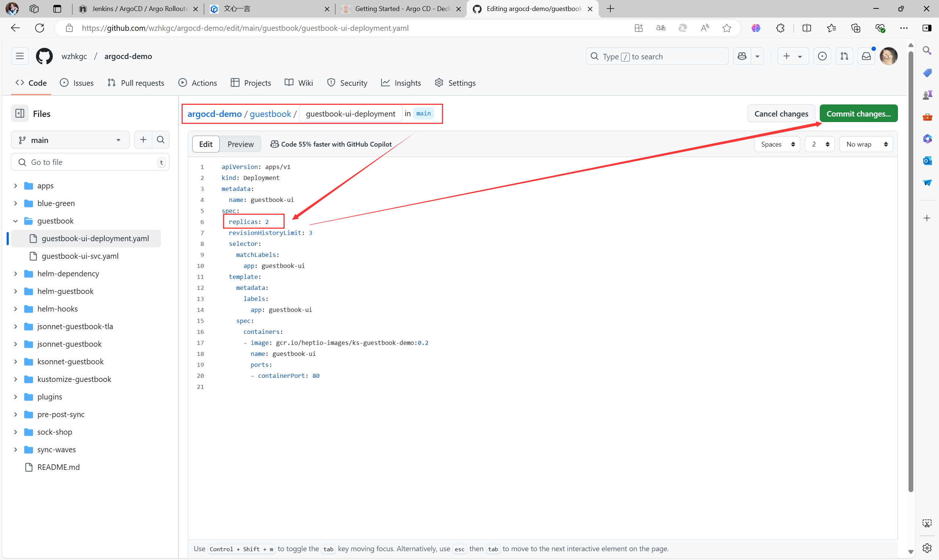Search files using the magnifier button
The width and height of the screenshot is (939, 560).
(x=160, y=140)
